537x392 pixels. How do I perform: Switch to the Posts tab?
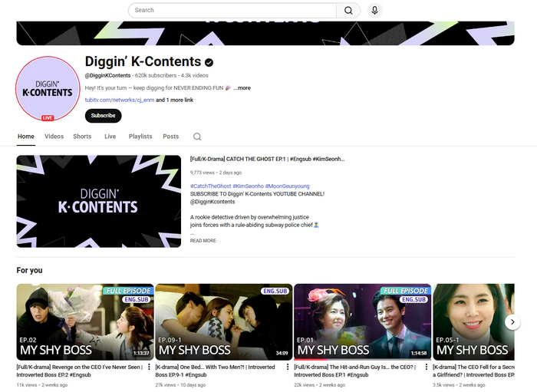click(171, 137)
